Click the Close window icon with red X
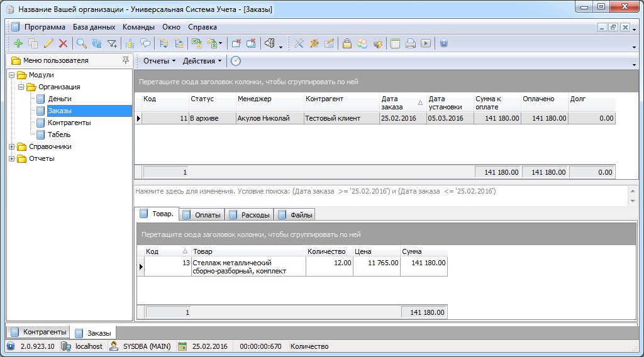This screenshot has height=357, width=644. [x=236, y=43]
